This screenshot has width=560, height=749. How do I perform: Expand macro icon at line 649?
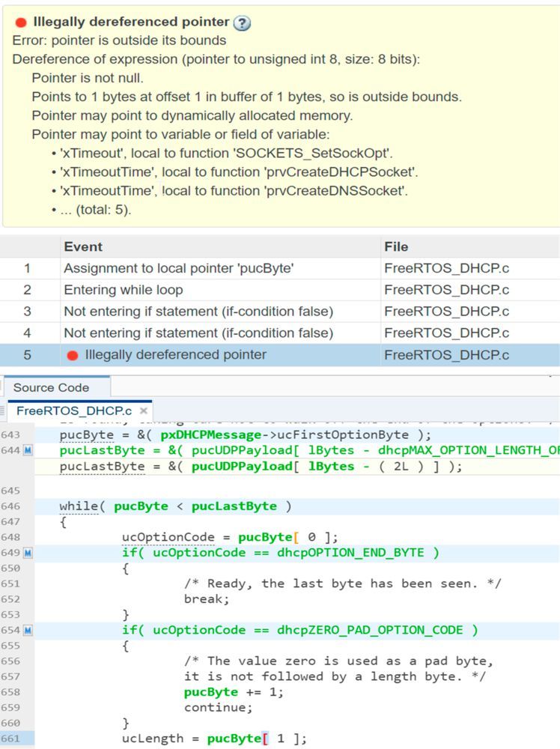tap(28, 553)
